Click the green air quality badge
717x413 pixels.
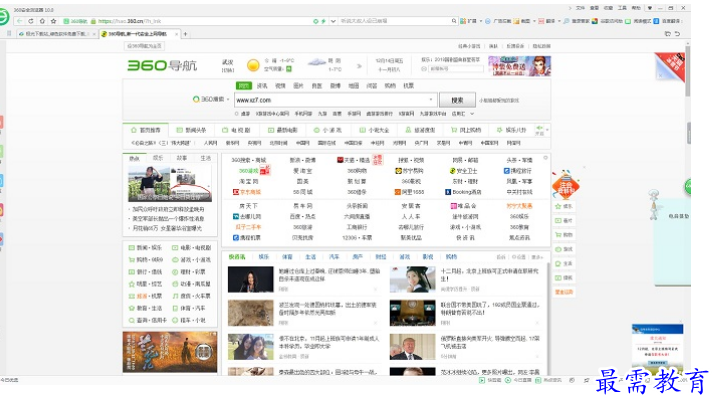click(x=289, y=69)
